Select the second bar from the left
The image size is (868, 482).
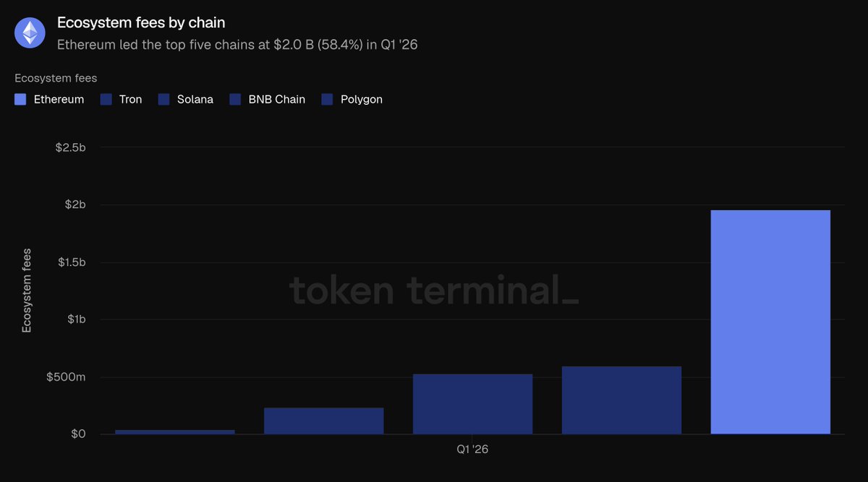pyautogui.click(x=323, y=421)
